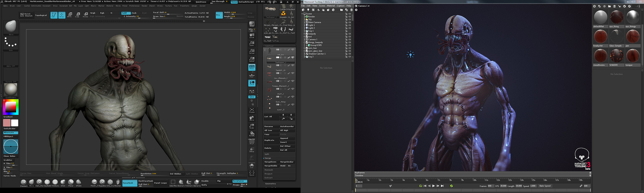Select Main Camera in Marmoset scene tree

coord(314,22)
